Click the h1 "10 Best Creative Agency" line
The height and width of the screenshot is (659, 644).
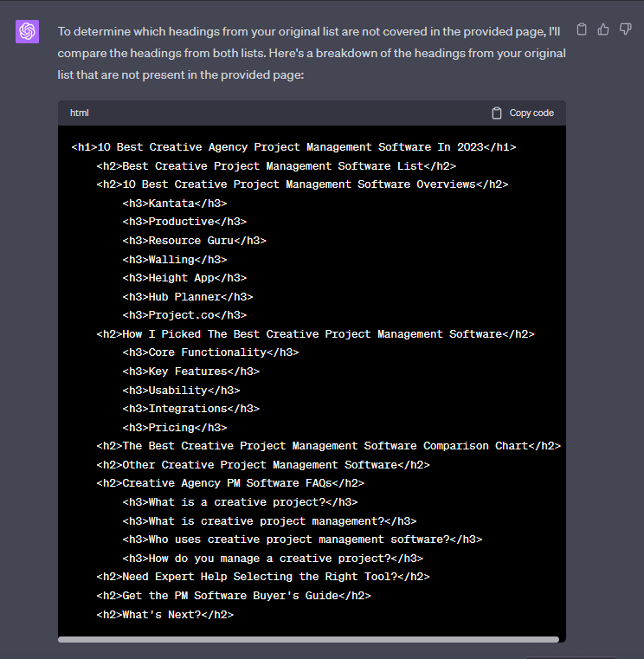(x=293, y=147)
